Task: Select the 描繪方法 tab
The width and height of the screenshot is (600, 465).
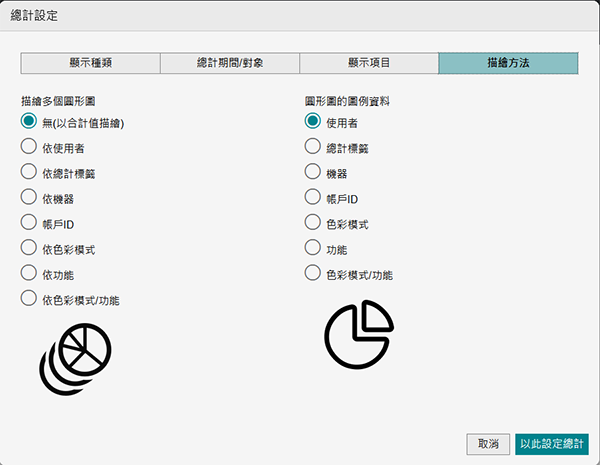Action: coord(508,62)
